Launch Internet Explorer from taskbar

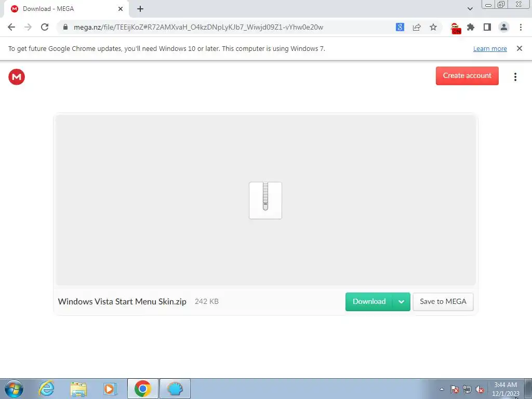[x=46, y=389]
